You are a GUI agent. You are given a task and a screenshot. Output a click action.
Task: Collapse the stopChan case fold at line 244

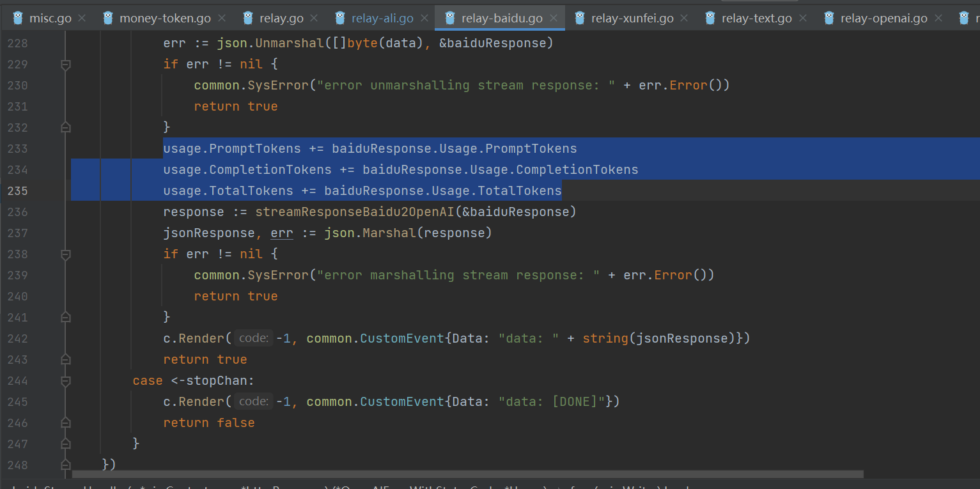(65, 380)
